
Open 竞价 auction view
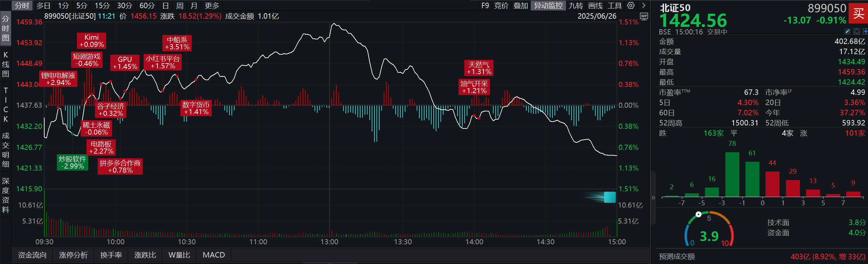point(501,5)
